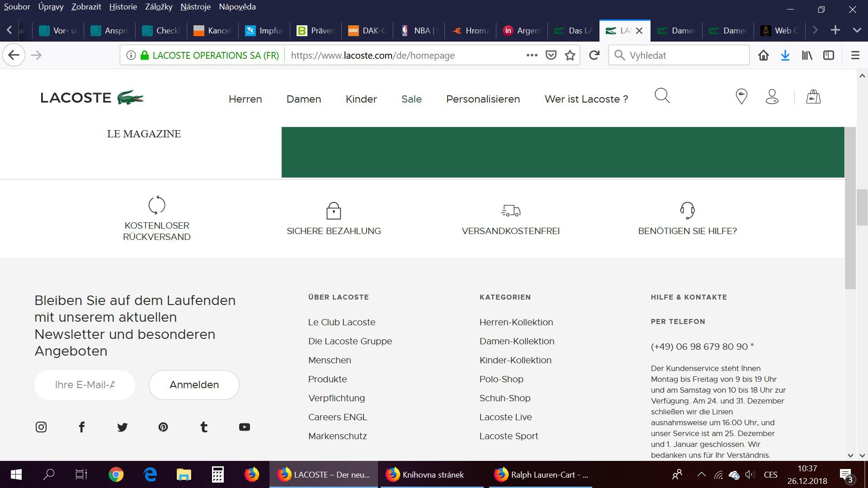Viewport: 868px width, 488px height.
Task: Open the Historie menu
Action: pos(123,7)
